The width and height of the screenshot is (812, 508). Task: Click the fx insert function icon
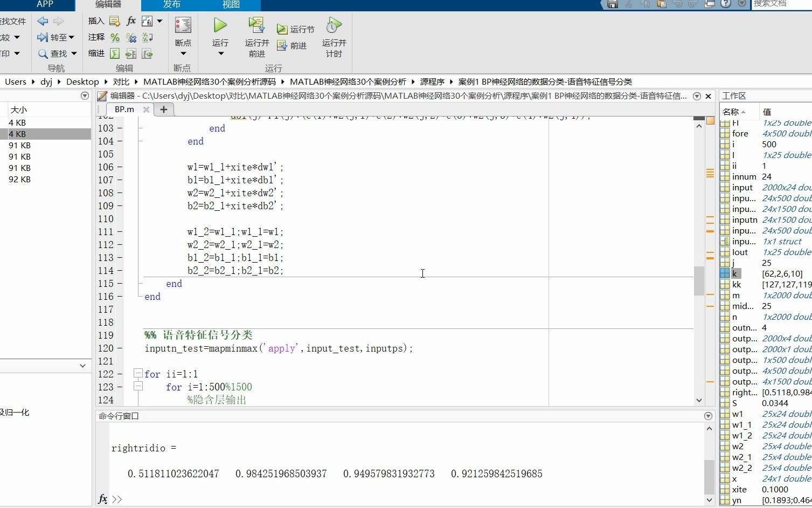click(131, 21)
